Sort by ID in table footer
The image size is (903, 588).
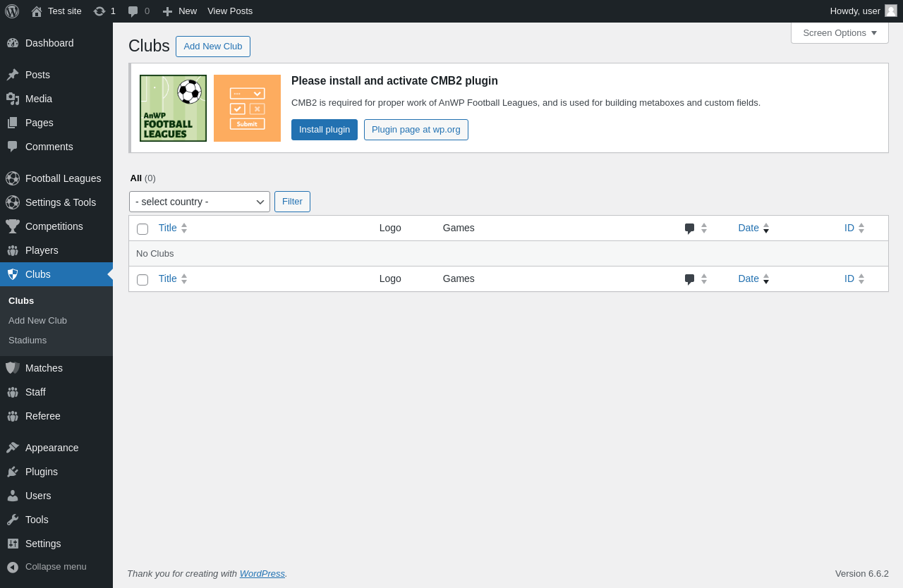[x=854, y=278]
